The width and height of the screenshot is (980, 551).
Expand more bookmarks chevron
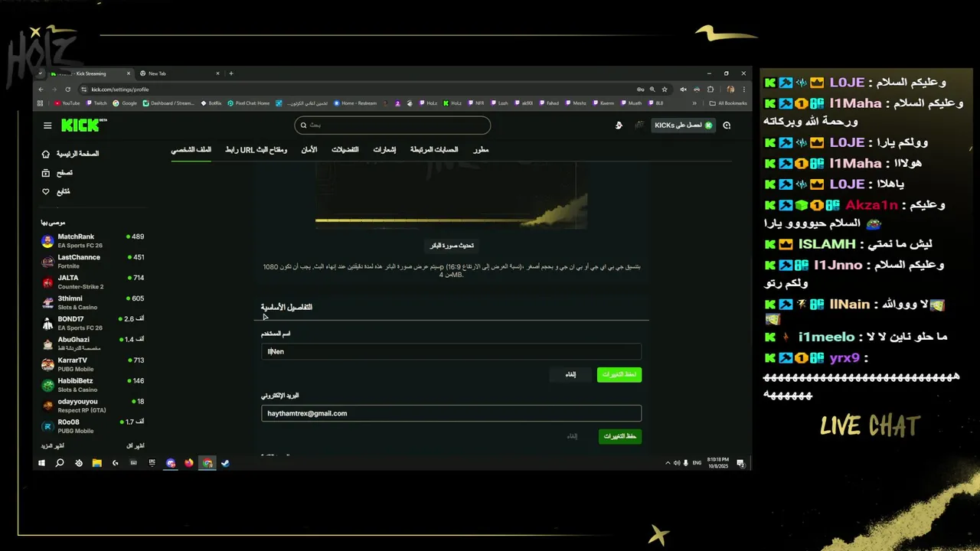[x=694, y=103]
